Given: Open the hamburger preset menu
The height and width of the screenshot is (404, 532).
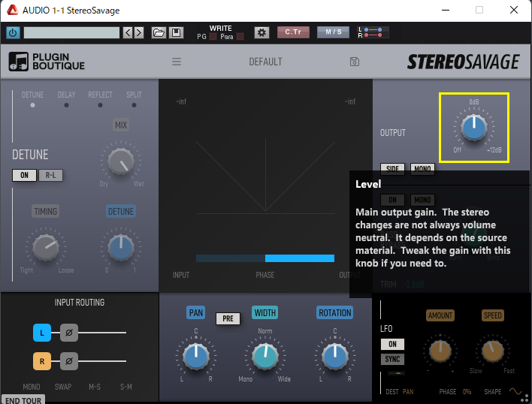Looking at the screenshot, I should pos(177,62).
